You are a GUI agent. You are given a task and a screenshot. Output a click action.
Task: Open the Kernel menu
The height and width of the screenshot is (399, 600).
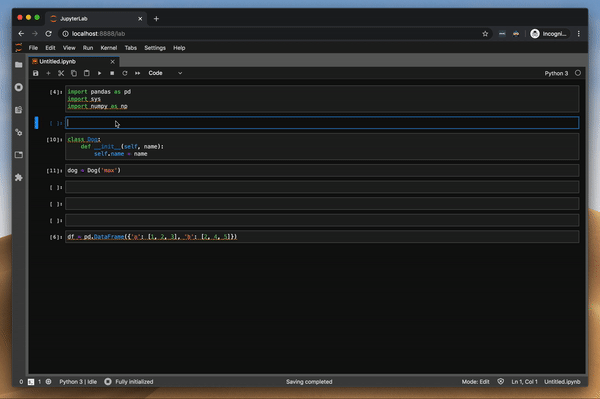coord(109,48)
